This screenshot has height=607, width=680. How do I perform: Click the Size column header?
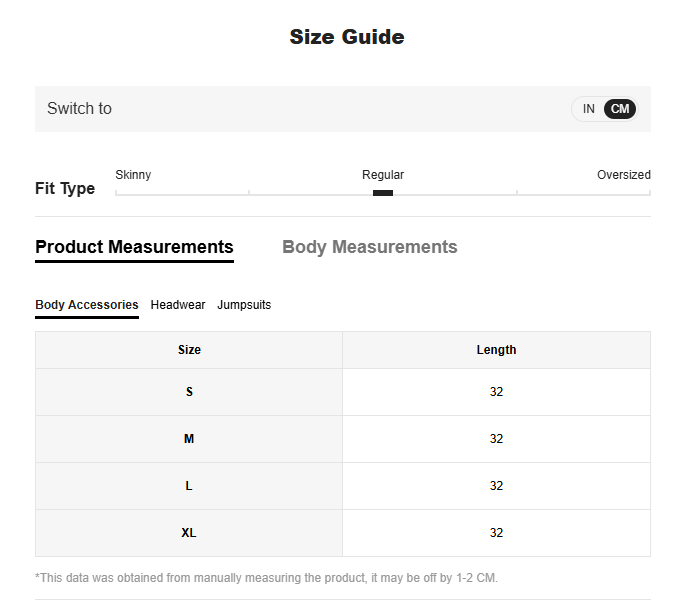[x=189, y=350]
